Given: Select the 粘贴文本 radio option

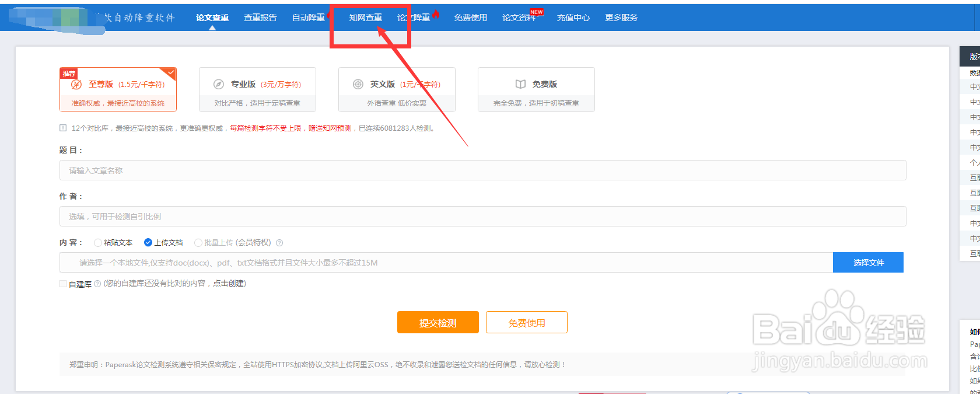Looking at the screenshot, I should pyautogui.click(x=97, y=243).
